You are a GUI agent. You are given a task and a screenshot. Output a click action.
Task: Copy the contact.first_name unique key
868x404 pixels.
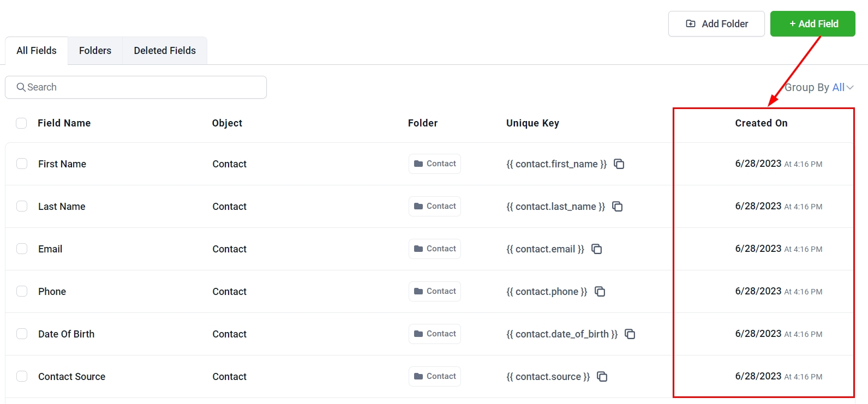tap(619, 164)
